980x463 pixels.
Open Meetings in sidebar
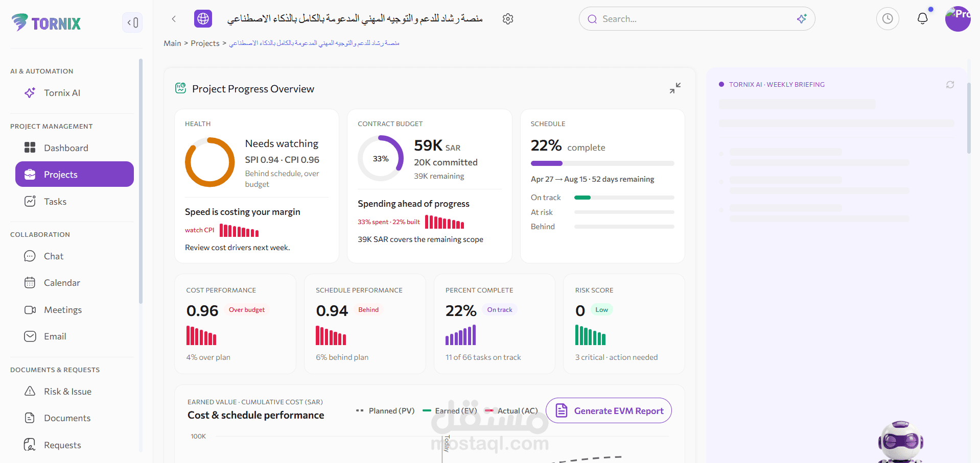click(x=75, y=310)
